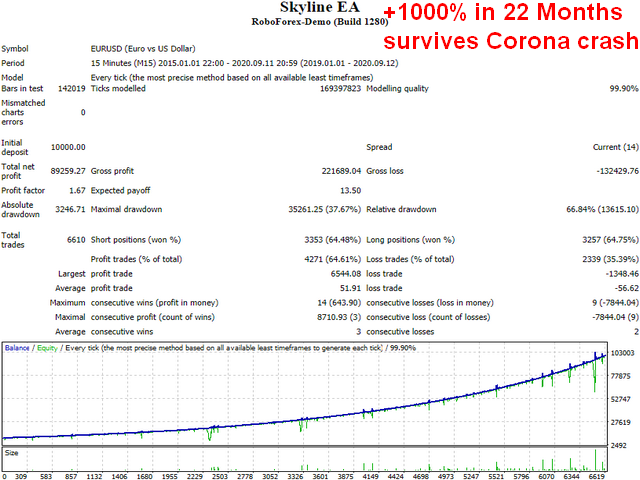
Task: Click total trades value '6610'
Action: tap(76, 240)
